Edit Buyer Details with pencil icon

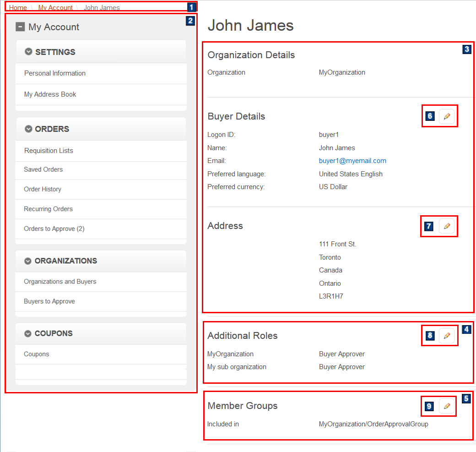pyautogui.click(x=447, y=117)
